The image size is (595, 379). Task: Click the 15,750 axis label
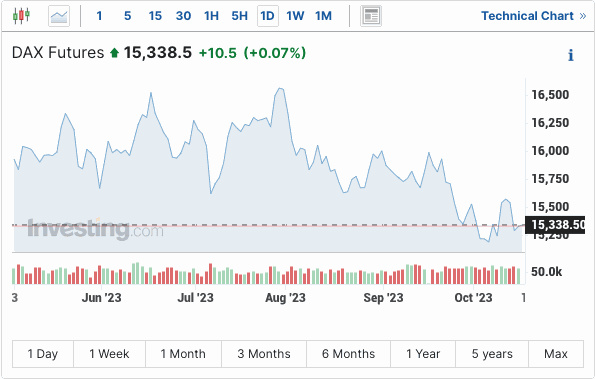(550, 179)
